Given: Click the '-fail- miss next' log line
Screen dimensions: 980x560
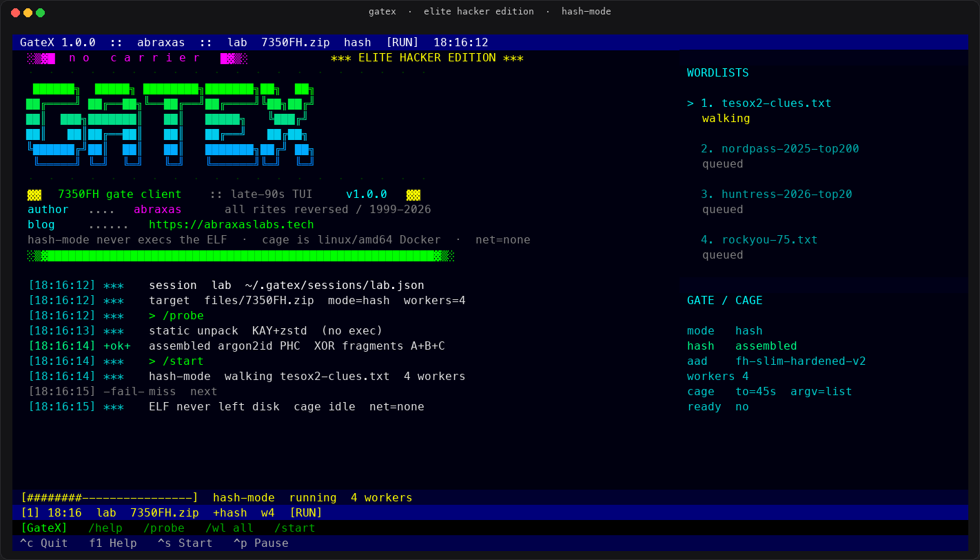Looking at the screenshot, I should pos(123,392).
